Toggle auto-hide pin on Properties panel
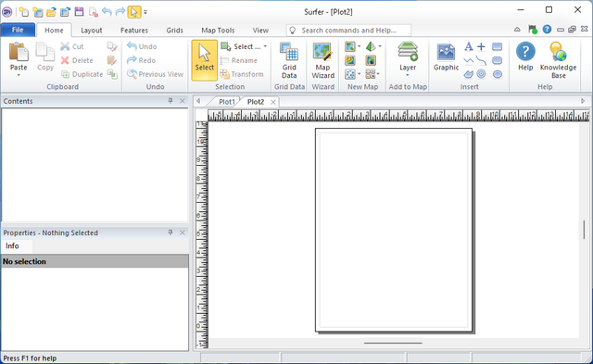This screenshot has height=364, width=593. point(170,232)
